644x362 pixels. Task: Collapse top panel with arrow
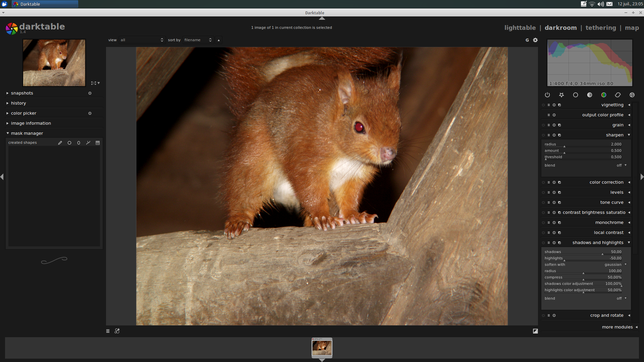point(322,18)
